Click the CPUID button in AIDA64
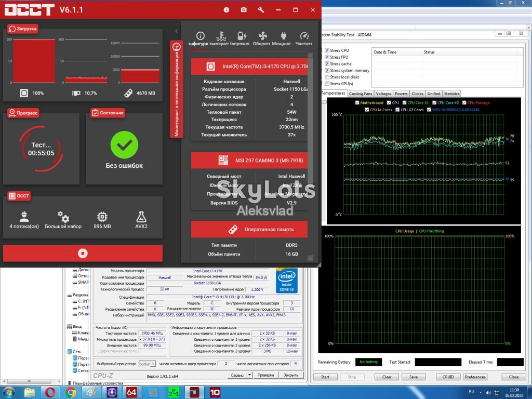 point(448,377)
